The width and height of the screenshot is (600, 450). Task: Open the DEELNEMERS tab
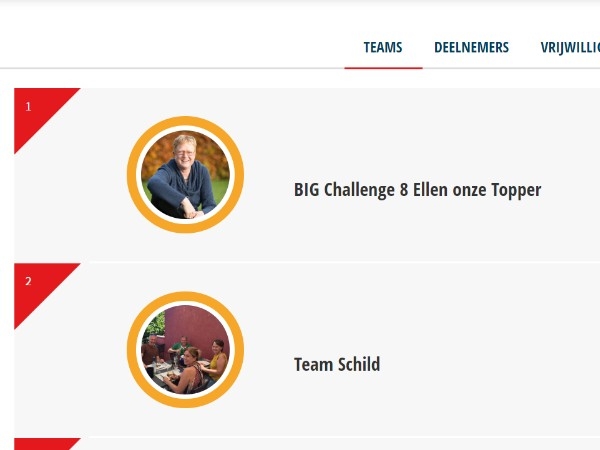[x=471, y=47]
